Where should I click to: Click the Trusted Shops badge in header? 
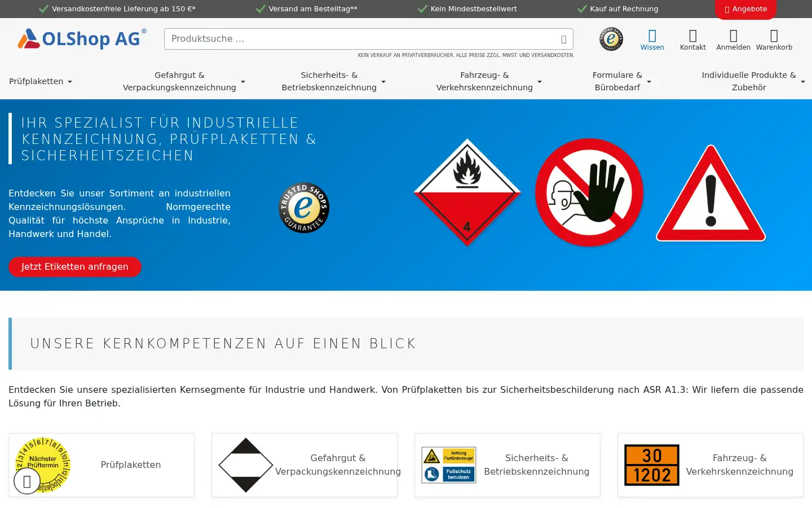pos(611,39)
